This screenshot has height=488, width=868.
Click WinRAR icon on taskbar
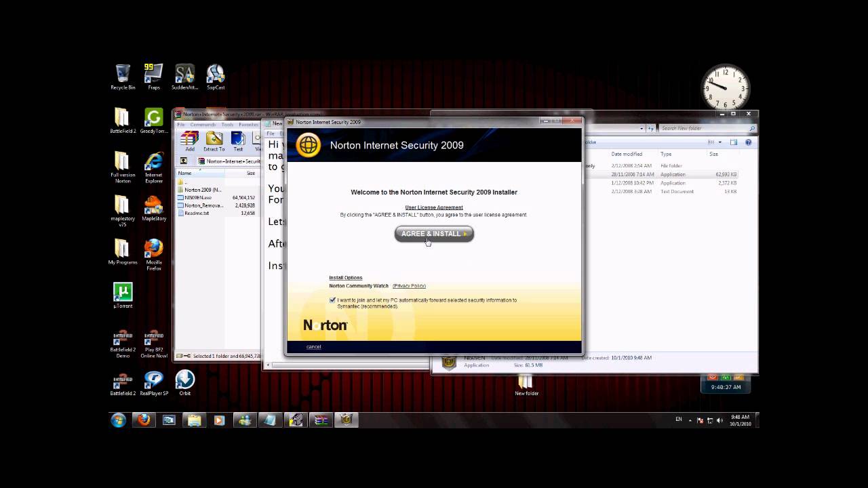321,420
